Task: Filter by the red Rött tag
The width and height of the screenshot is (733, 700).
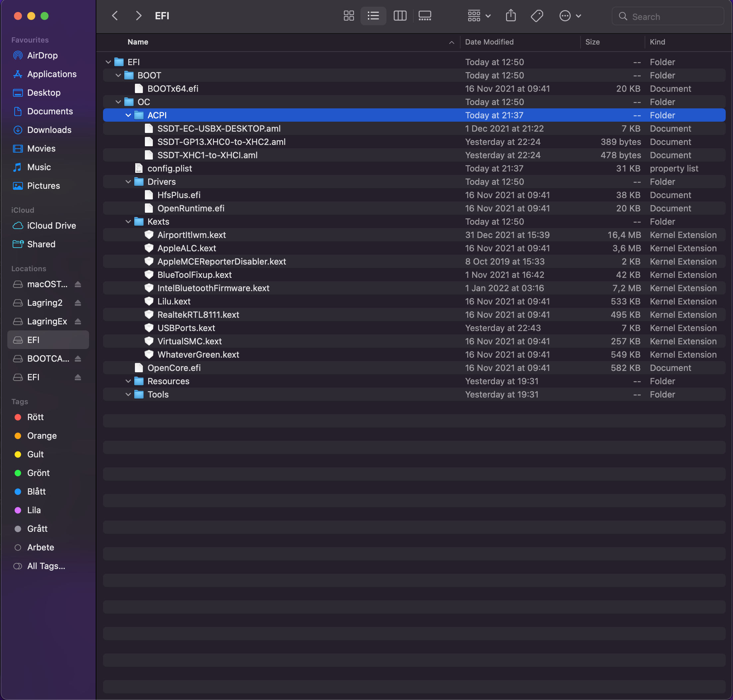Action: click(35, 417)
